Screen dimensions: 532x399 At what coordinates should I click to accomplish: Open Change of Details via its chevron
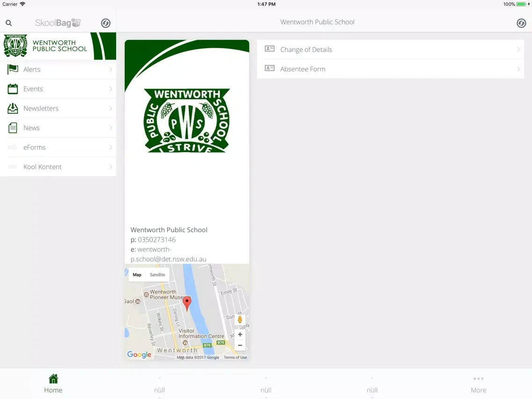point(518,50)
